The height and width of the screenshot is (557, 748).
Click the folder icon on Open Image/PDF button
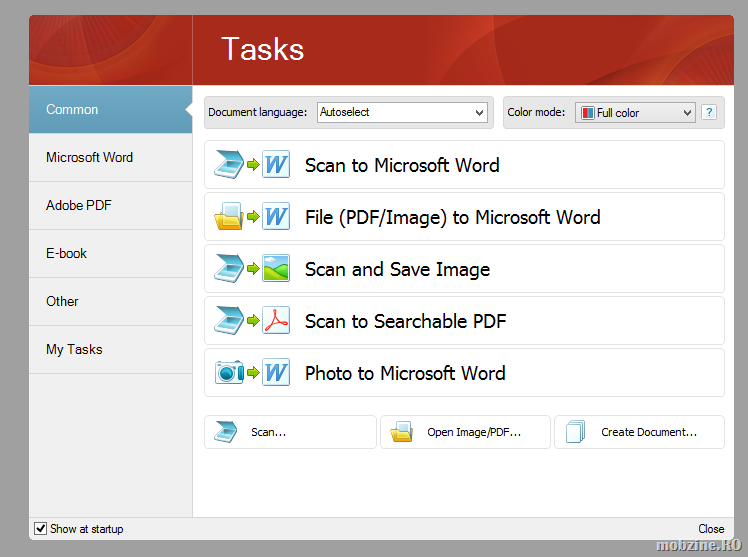pyautogui.click(x=401, y=432)
